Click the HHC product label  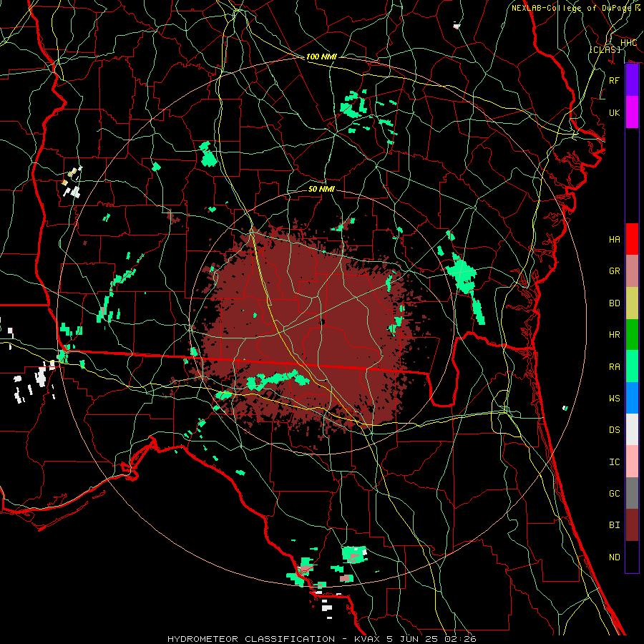click(x=628, y=42)
